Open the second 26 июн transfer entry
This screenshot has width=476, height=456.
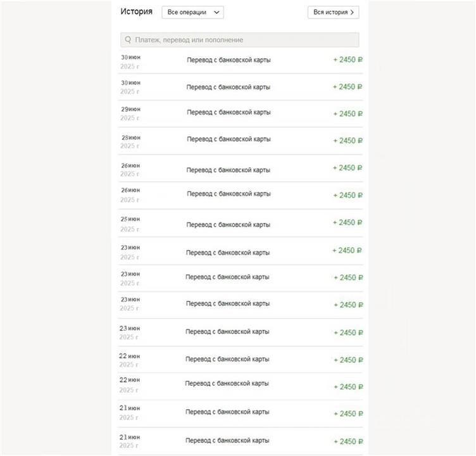pos(229,194)
